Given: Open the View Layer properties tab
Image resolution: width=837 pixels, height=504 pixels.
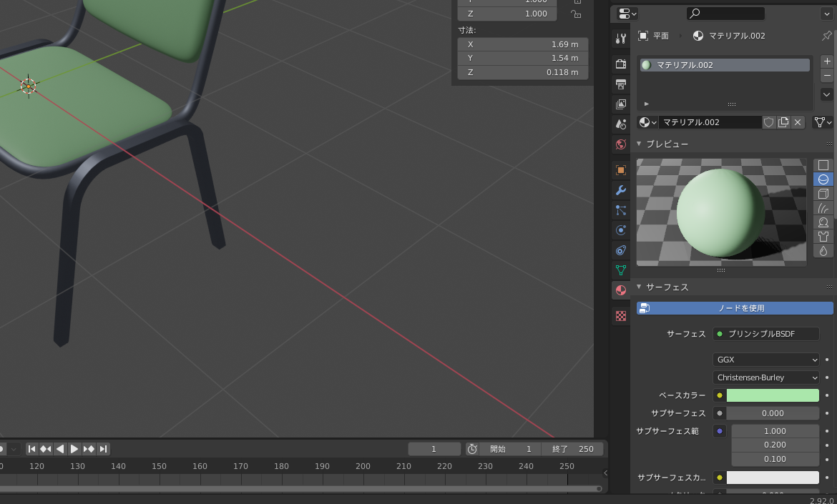Looking at the screenshot, I should [x=620, y=104].
